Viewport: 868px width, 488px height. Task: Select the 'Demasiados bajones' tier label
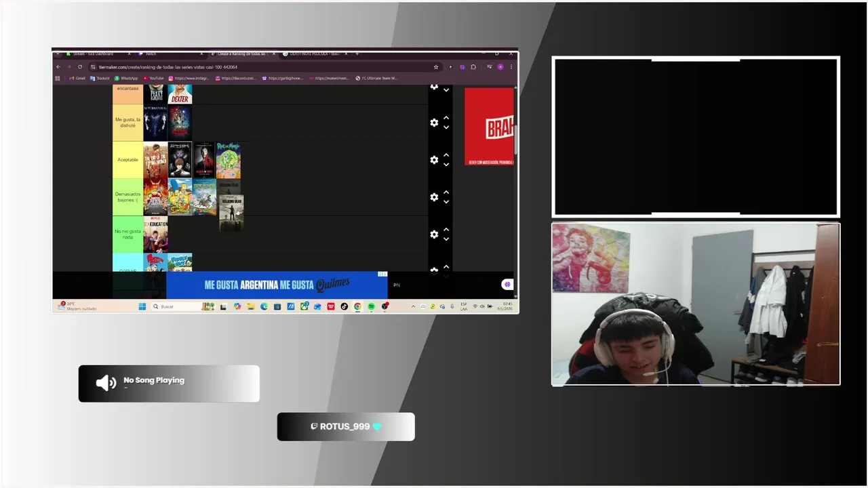[x=127, y=197]
